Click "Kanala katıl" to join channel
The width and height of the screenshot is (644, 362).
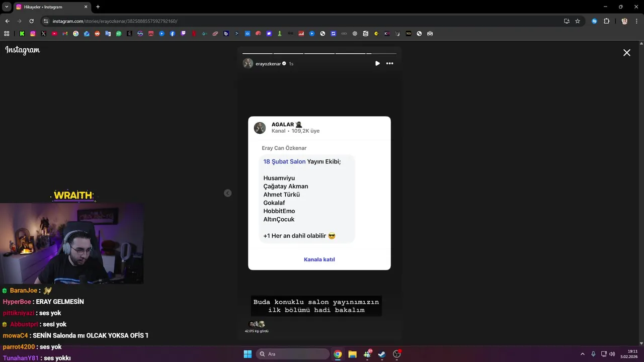coord(319,259)
